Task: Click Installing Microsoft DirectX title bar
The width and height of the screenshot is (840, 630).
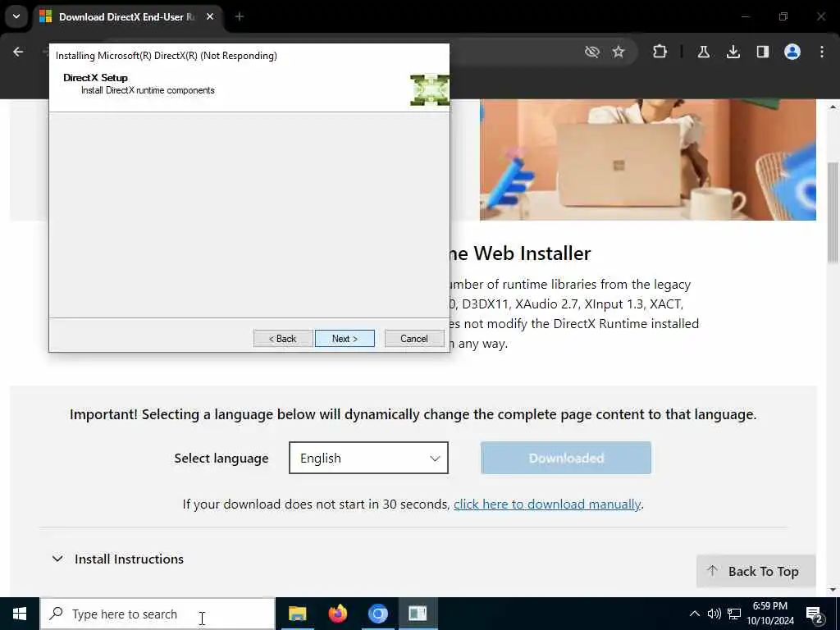Action: coord(249,56)
